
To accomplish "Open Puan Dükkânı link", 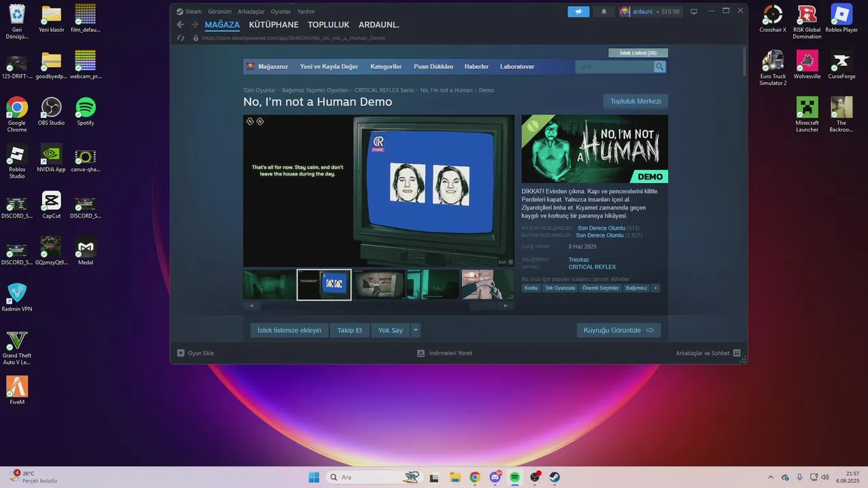I will click(x=433, y=66).
